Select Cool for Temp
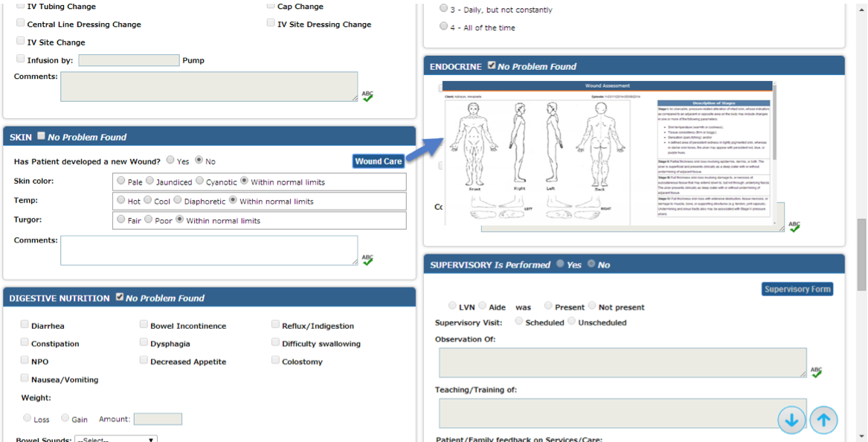 (148, 200)
